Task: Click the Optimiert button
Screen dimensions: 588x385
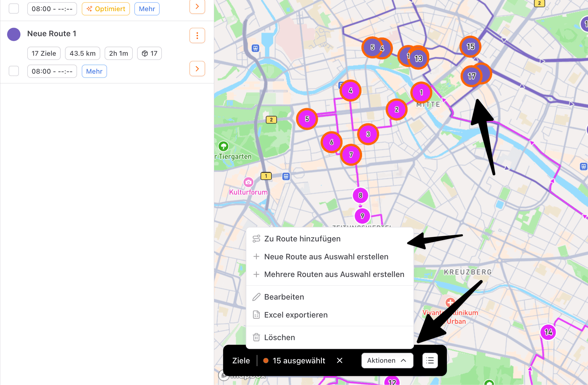Action: 106,9
